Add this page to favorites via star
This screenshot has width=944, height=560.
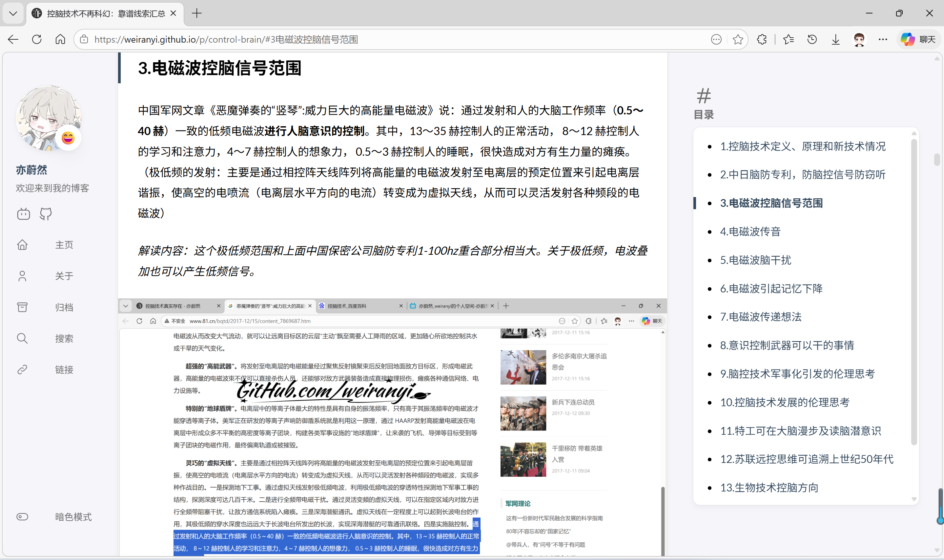pos(738,39)
